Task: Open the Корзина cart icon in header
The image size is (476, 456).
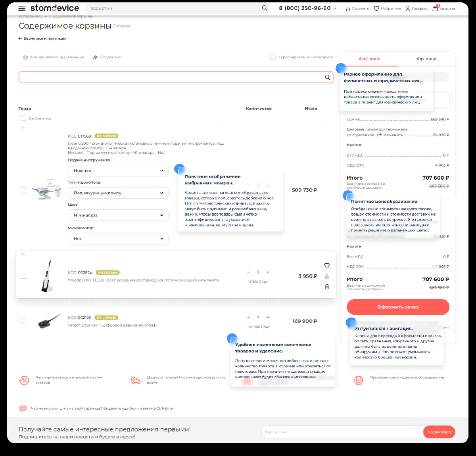Action: point(435,8)
